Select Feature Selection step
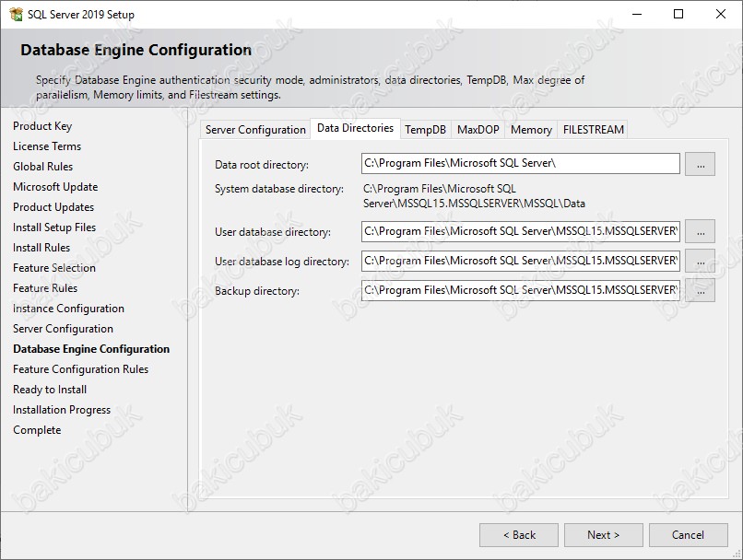 (54, 268)
